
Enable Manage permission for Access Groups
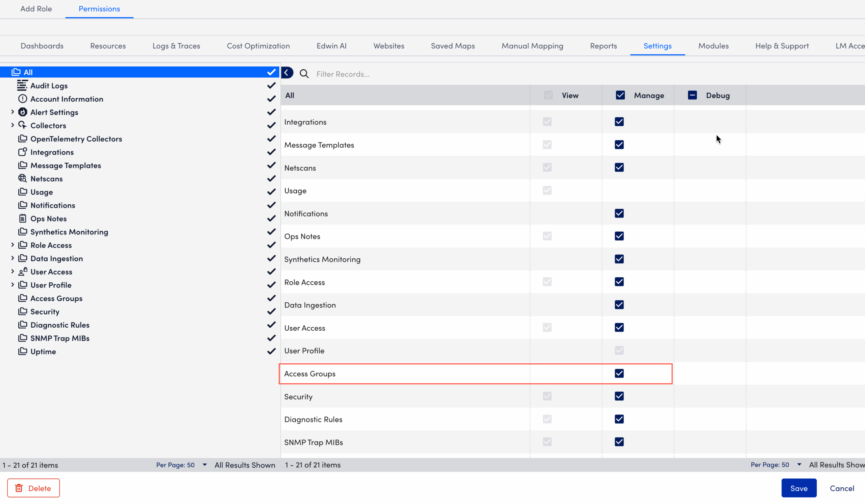point(619,374)
